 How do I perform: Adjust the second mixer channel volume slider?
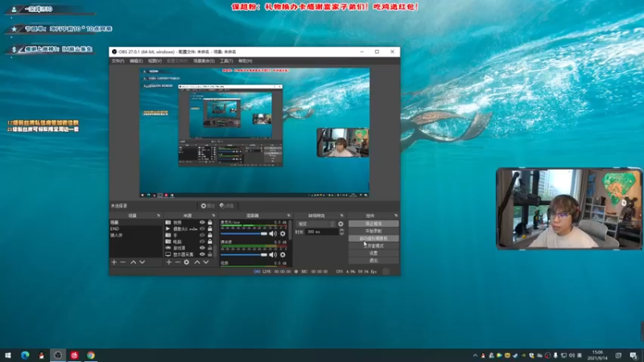244,254
